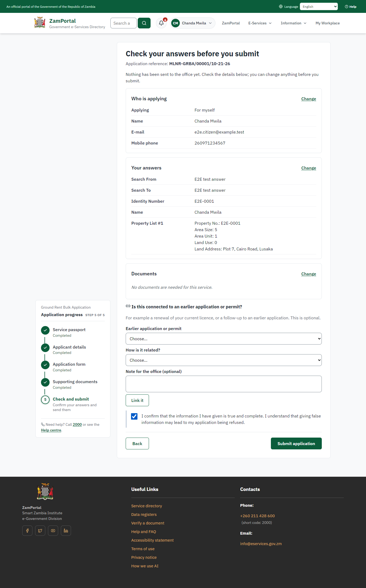Open Verify a document footer link
The width and height of the screenshot is (366, 588).
pyautogui.click(x=148, y=523)
